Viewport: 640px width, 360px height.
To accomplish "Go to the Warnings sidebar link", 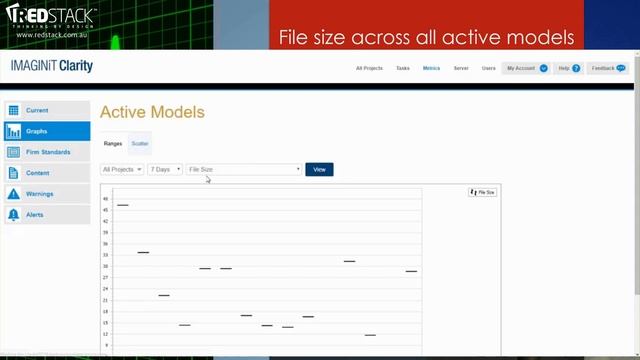I will click(x=40, y=194).
